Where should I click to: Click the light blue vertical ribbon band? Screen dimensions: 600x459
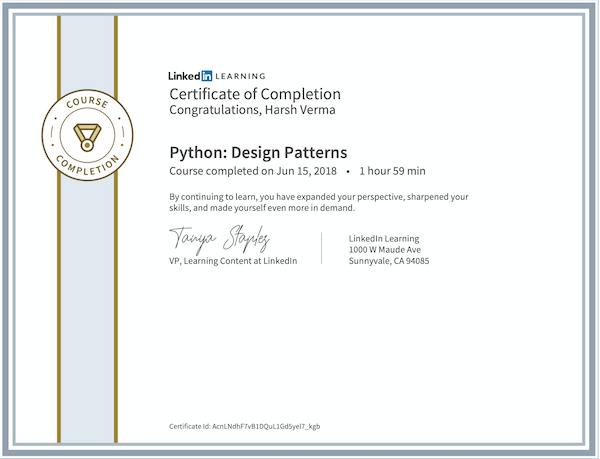87,300
